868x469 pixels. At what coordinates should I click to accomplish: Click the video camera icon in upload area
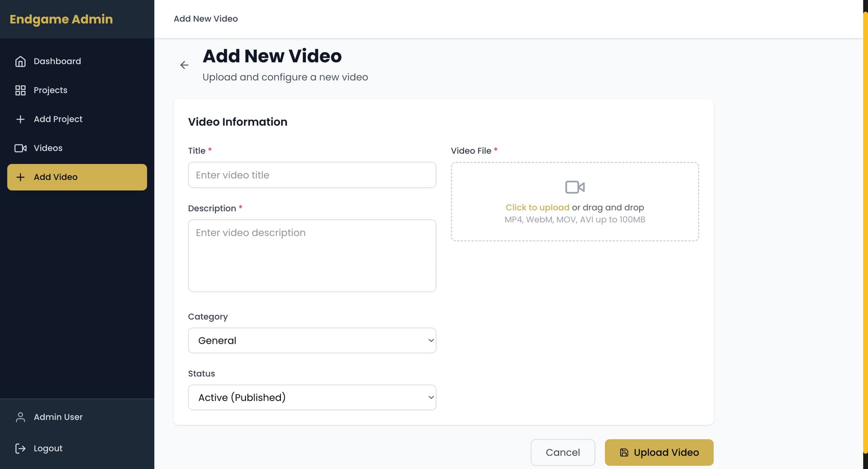pyautogui.click(x=575, y=187)
